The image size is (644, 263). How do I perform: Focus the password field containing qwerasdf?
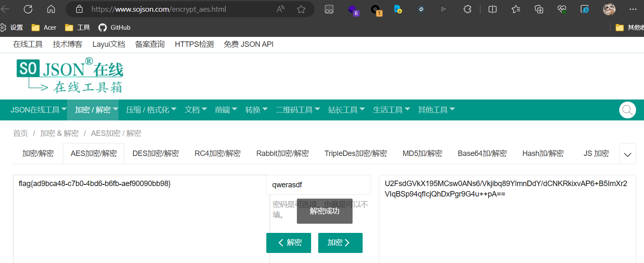pyautogui.click(x=318, y=185)
